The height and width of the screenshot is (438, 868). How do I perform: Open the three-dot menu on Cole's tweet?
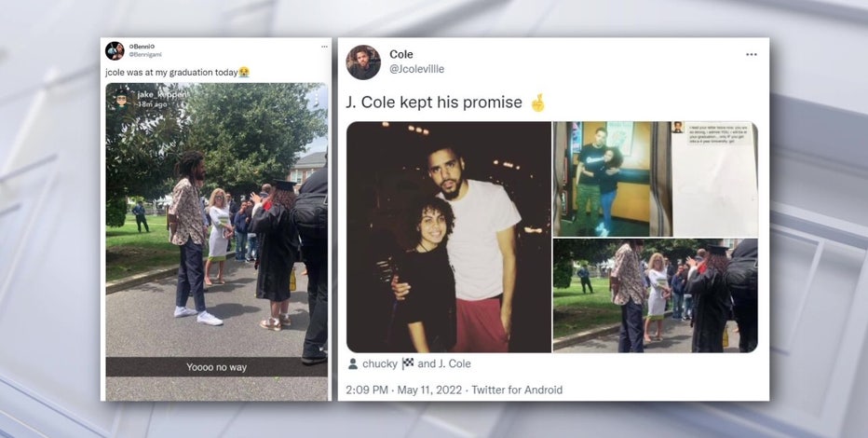(x=751, y=54)
